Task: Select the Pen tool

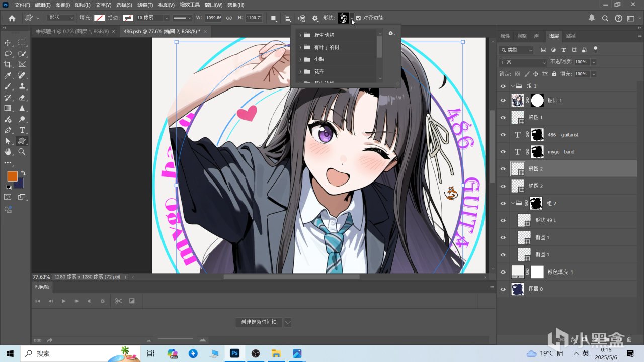Action: click(8, 130)
